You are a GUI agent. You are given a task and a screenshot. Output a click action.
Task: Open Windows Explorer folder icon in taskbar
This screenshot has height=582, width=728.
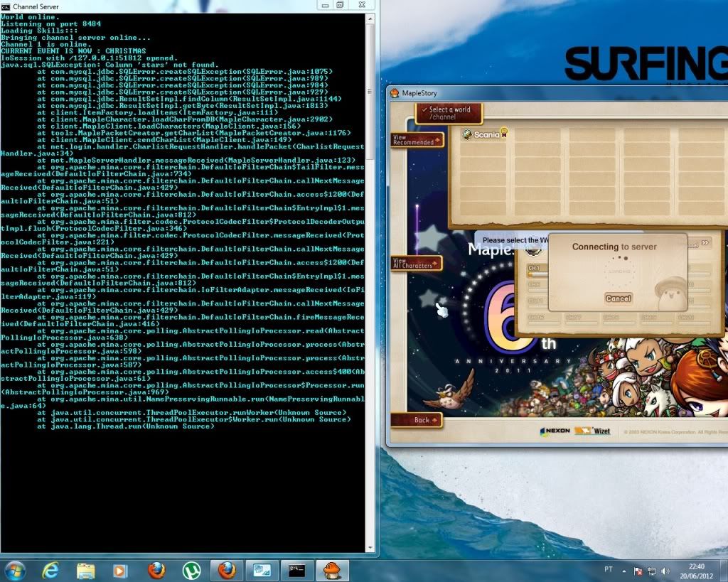(86, 570)
